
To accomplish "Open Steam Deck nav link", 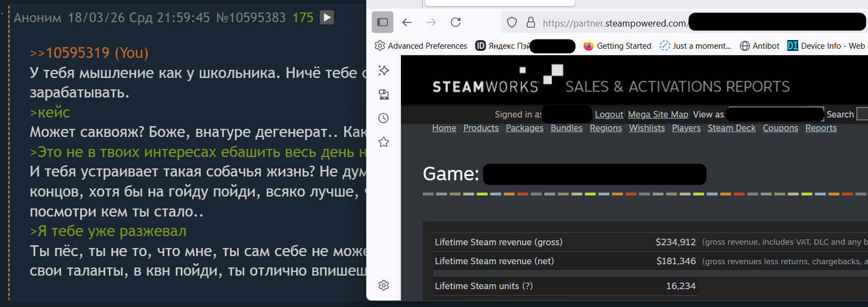I will tap(732, 128).
